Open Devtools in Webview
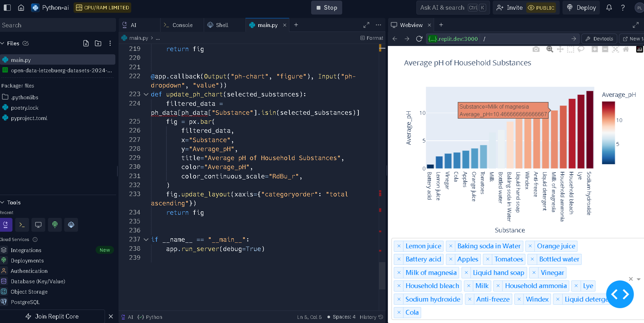 coord(599,39)
